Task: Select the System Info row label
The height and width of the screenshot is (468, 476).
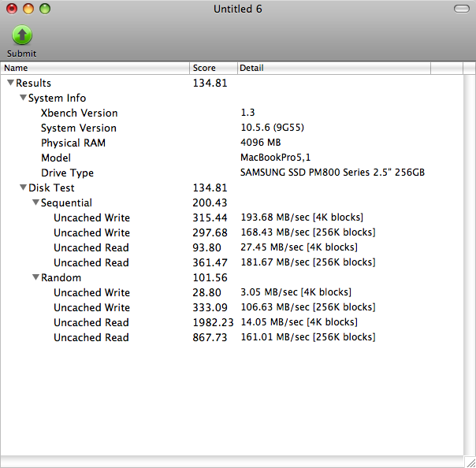Action: pos(57,98)
